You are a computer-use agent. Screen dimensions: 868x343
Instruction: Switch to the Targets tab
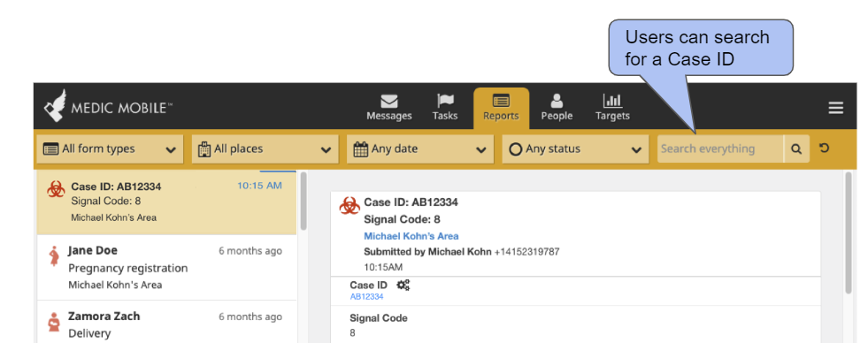pyautogui.click(x=612, y=108)
